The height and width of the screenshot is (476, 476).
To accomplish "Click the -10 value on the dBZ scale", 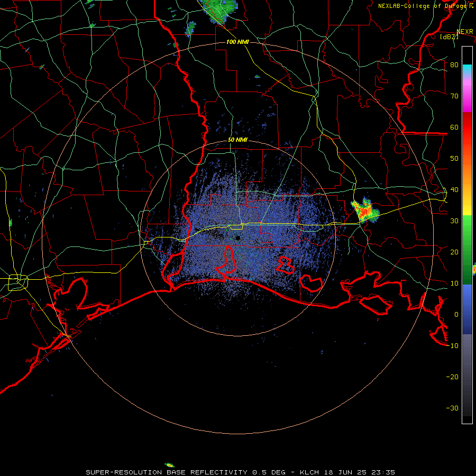I will click(452, 346).
